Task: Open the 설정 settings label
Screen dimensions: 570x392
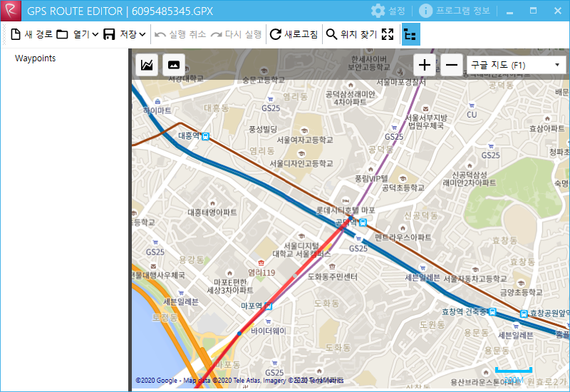Action: coord(397,11)
